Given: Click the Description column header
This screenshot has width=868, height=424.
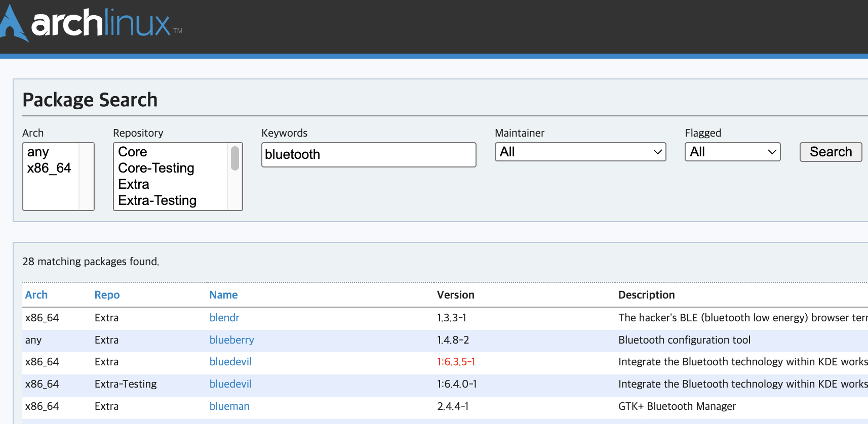Looking at the screenshot, I should coord(647,295).
